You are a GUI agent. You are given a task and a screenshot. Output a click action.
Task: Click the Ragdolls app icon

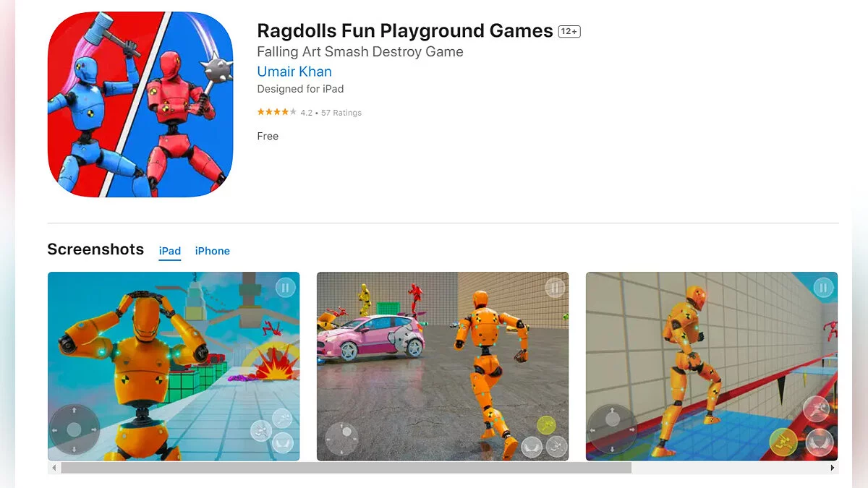(140, 104)
